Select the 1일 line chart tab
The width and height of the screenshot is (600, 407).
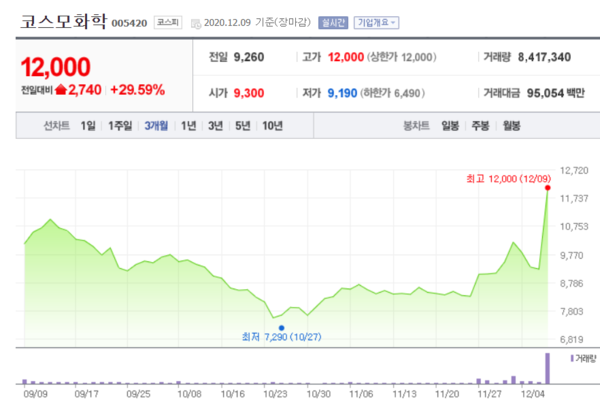point(88,125)
